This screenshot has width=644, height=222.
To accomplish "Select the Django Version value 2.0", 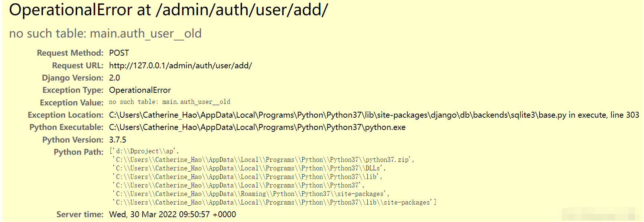I will [114, 78].
